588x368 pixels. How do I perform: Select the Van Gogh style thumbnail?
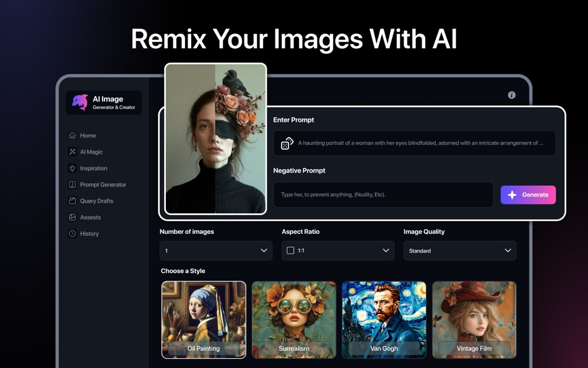(384, 320)
